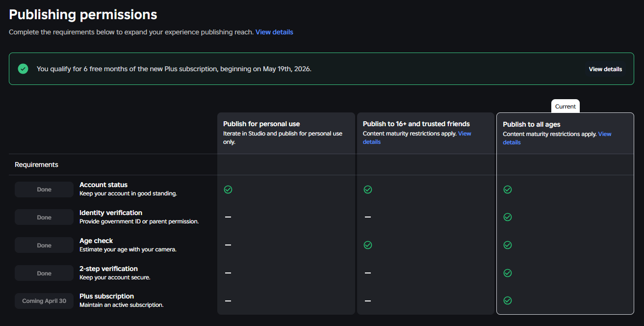Click the Age check requirement title
This screenshot has height=326, width=644.
tap(96, 241)
